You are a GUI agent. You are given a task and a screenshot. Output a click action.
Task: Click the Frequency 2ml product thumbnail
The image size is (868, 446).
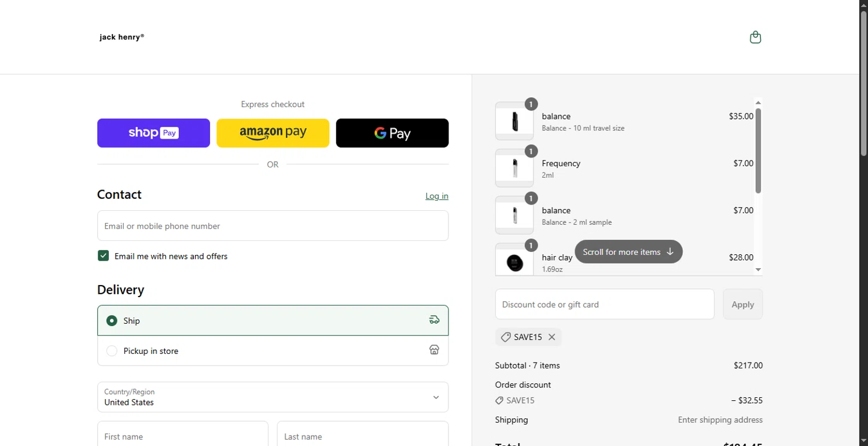(514, 168)
